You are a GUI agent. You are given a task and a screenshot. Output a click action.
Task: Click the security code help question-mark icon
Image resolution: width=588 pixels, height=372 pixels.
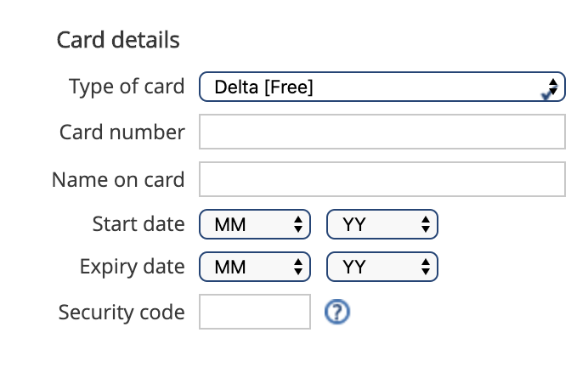tap(337, 312)
